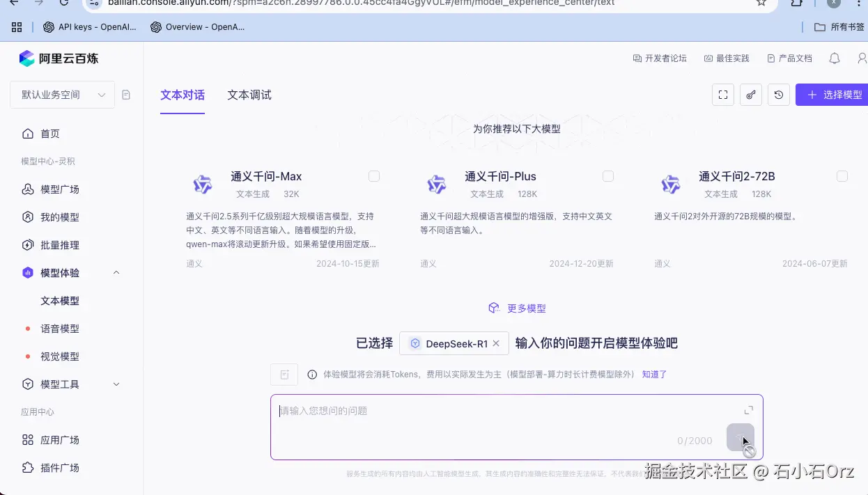The width and height of the screenshot is (868, 495).
Task: Click 通义千问-Max card title text
Action: coord(266,177)
